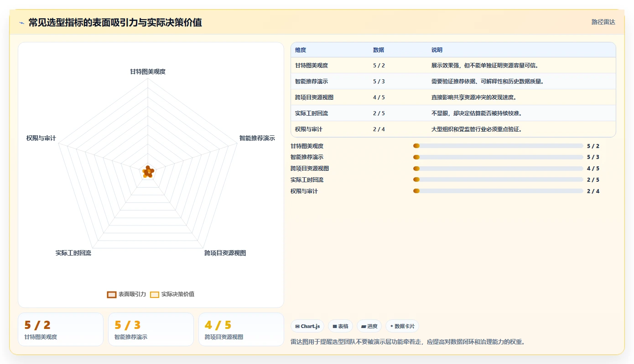Screen dimensions: 634x364
Task: Toggle the 实际决策价值 legend swatch
Action: coord(155,294)
